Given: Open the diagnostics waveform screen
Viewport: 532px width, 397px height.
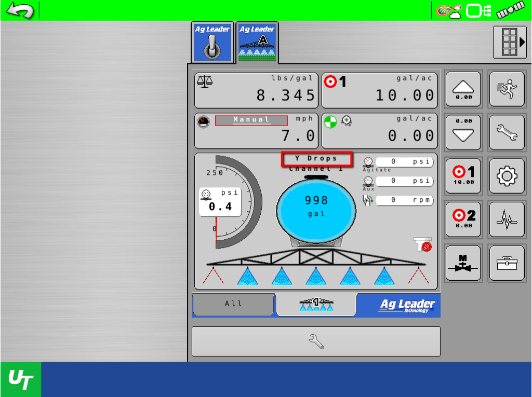Looking at the screenshot, I should coord(507,219).
